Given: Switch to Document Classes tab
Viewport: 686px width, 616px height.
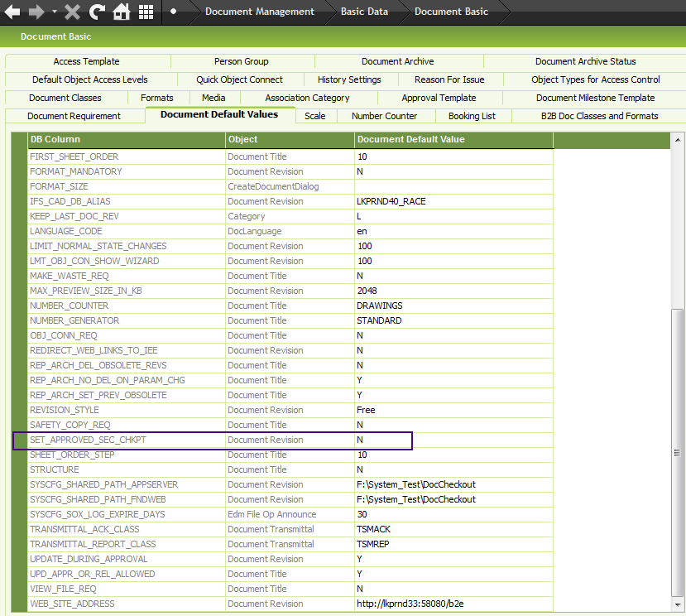Looking at the screenshot, I should pos(65,98).
